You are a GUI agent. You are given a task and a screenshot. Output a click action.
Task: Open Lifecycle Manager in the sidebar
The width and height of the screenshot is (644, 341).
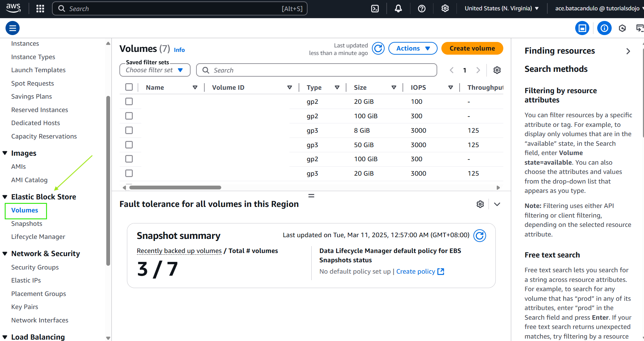[x=38, y=237]
